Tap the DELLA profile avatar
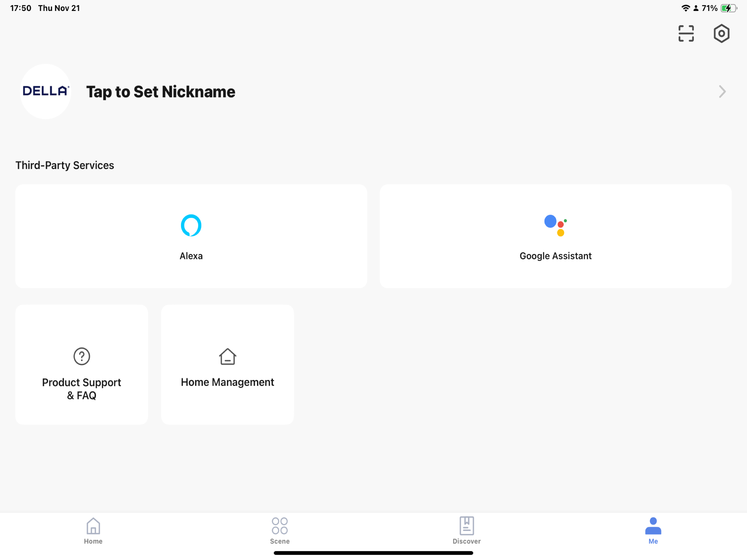 coord(46,91)
